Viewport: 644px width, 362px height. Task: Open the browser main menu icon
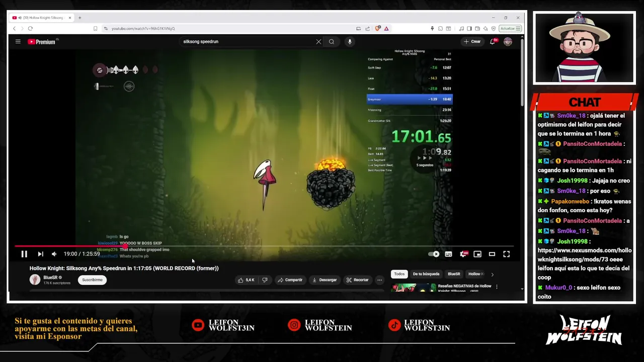coord(518,29)
